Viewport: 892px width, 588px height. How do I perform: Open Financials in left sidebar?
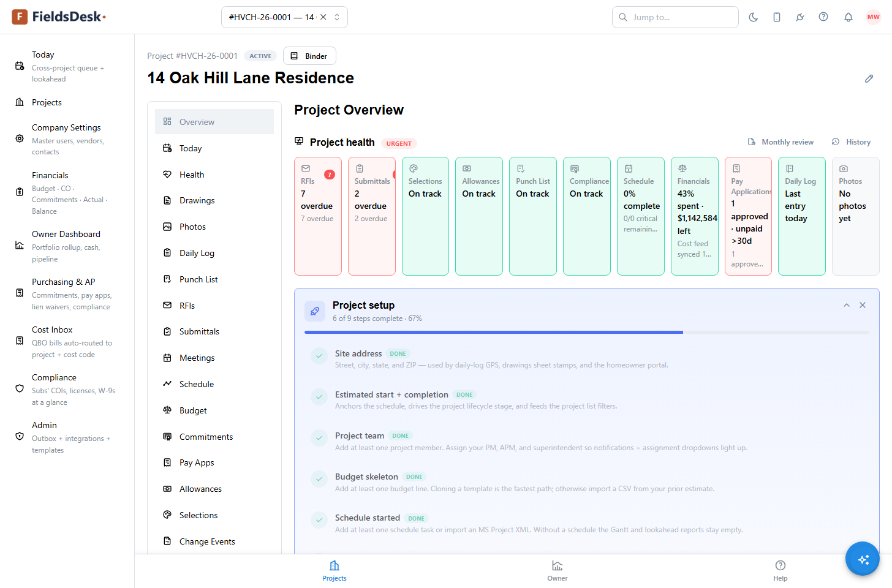click(67, 192)
